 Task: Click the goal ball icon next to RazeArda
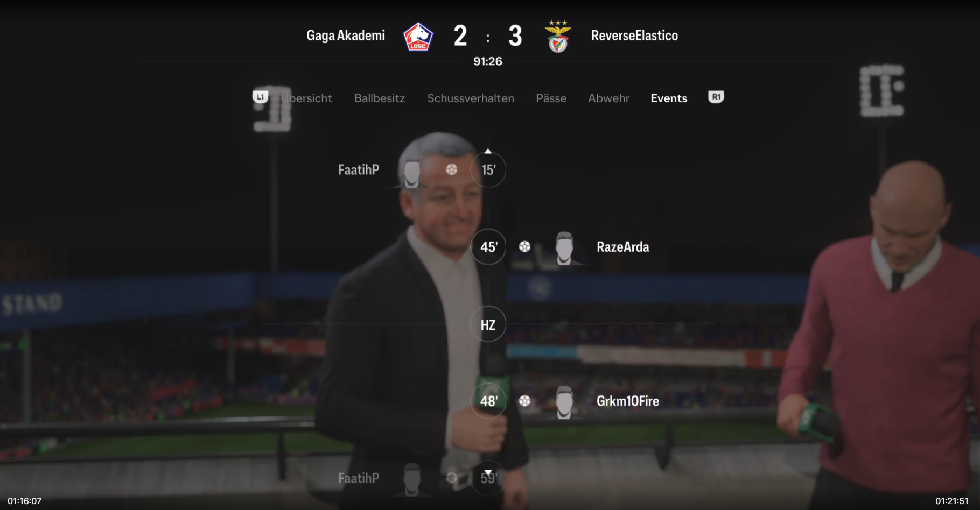pos(525,246)
